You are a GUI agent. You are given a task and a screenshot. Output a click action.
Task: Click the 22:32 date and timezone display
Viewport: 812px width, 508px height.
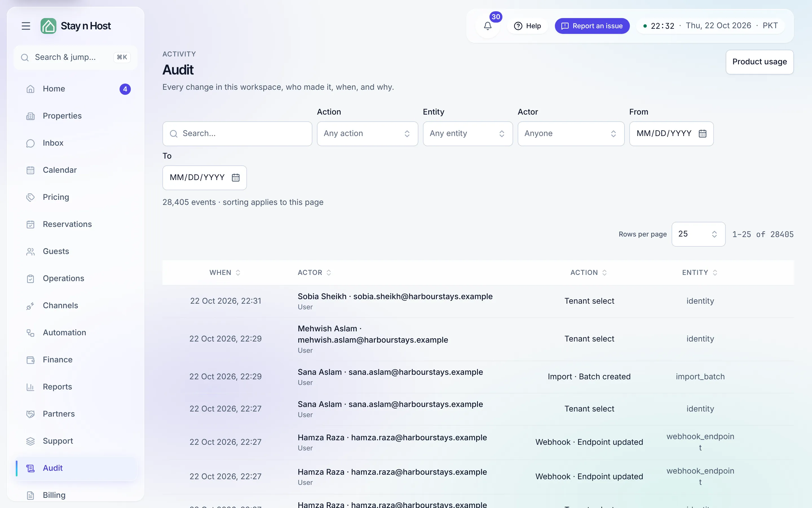[x=710, y=26]
